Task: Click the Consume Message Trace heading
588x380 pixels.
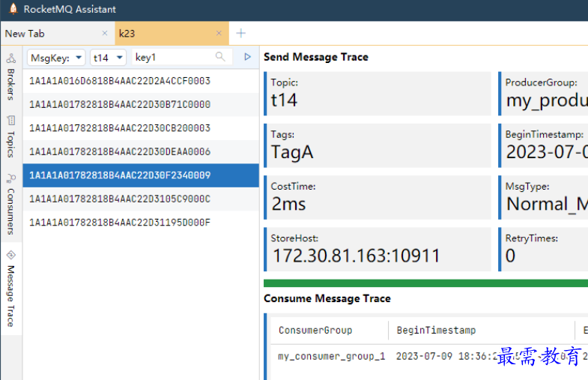Action: point(327,298)
